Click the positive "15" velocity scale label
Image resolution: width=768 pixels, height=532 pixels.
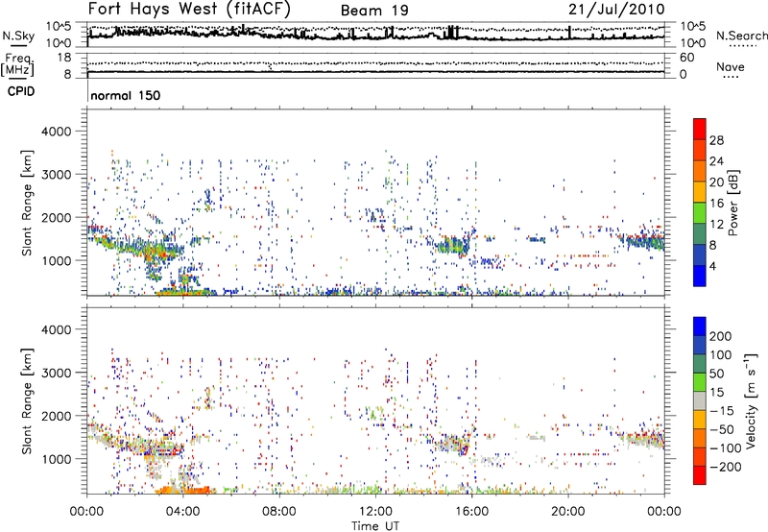pyautogui.click(x=716, y=392)
